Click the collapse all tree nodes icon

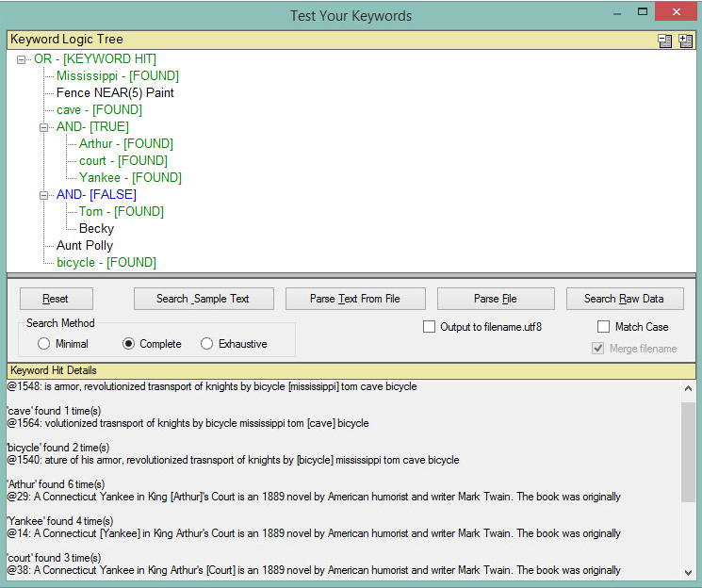[x=665, y=41]
